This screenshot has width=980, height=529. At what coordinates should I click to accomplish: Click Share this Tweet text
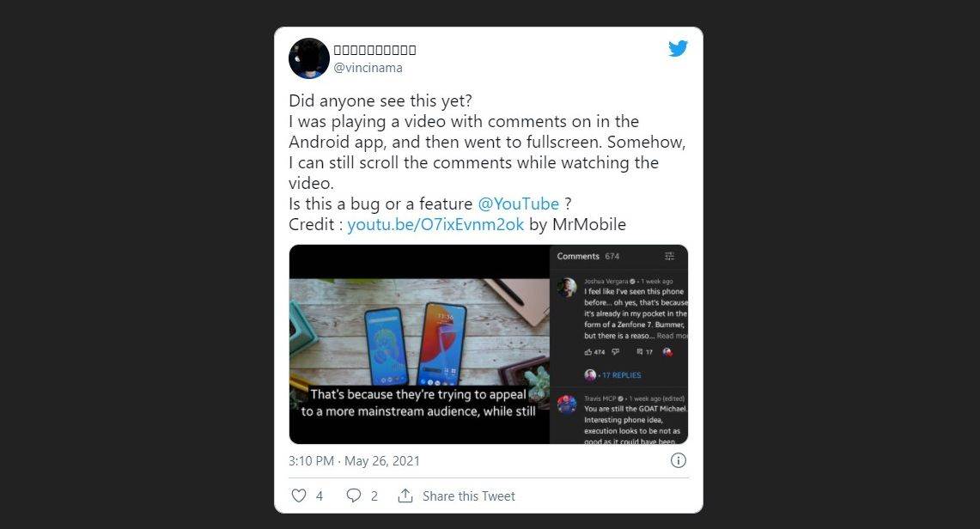(468, 496)
